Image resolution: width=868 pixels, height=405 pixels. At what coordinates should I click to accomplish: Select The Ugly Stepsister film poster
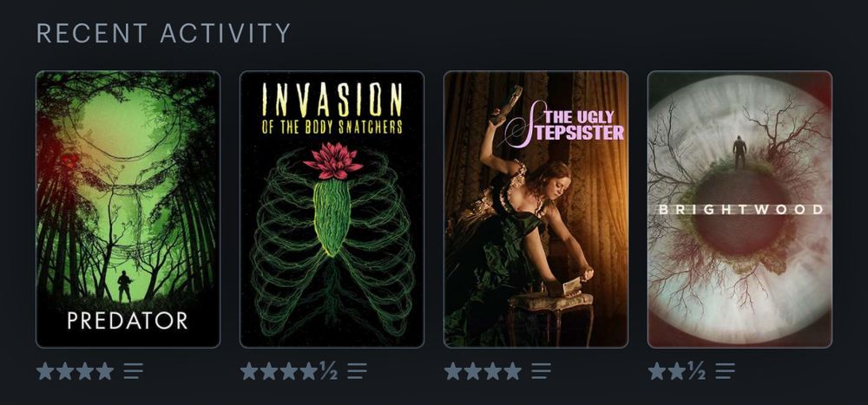(x=536, y=209)
